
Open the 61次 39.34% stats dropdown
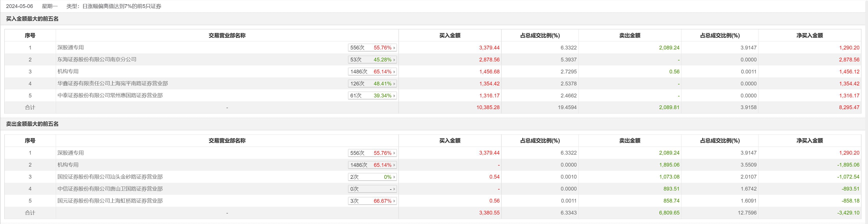click(372, 96)
